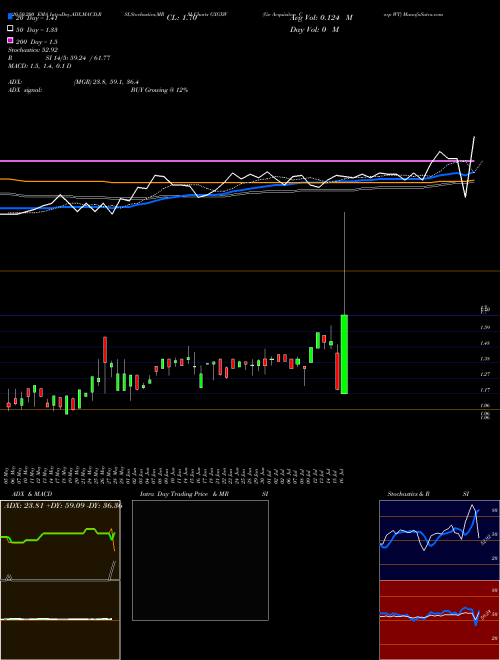This screenshot has height=660, width=500.
Task: Click the 'ADX: 23.81 +DY: 59.09' readout
Action: (46, 506)
